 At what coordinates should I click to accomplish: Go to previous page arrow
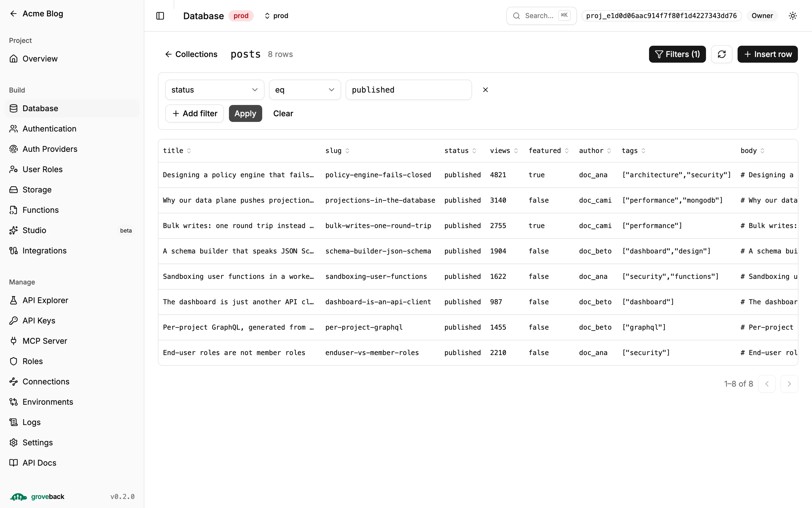pyautogui.click(x=767, y=384)
